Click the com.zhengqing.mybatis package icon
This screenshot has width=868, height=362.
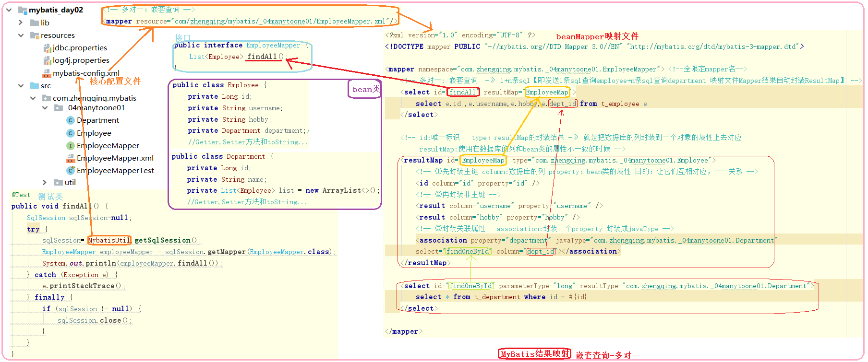point(47,98)
